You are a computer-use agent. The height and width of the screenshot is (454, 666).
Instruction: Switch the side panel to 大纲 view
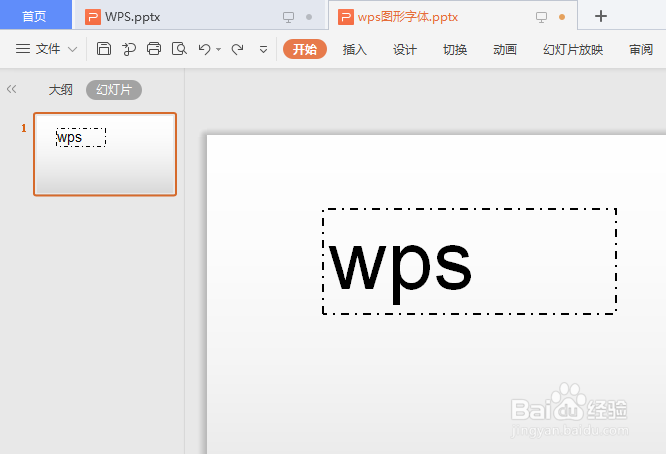(x=60, y=90)
